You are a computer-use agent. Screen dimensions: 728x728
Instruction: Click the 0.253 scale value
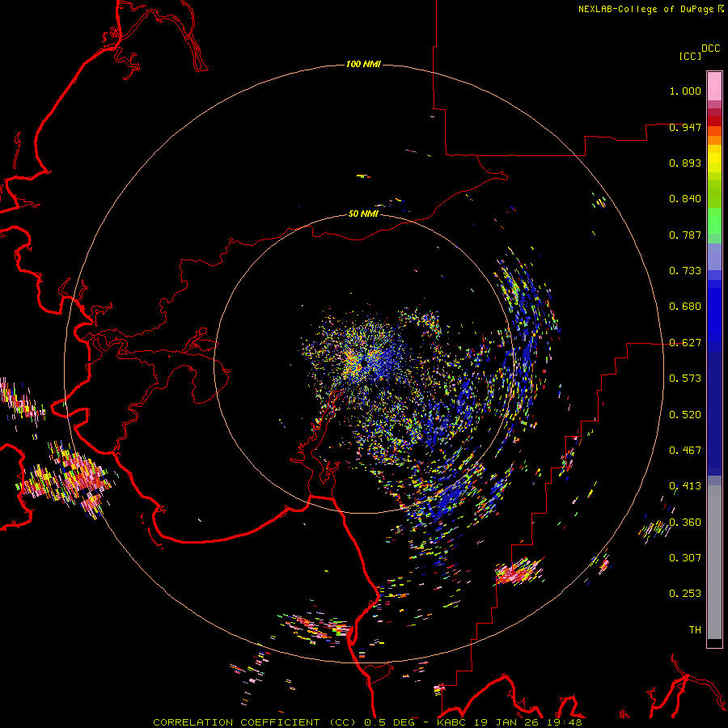point(685,594)
